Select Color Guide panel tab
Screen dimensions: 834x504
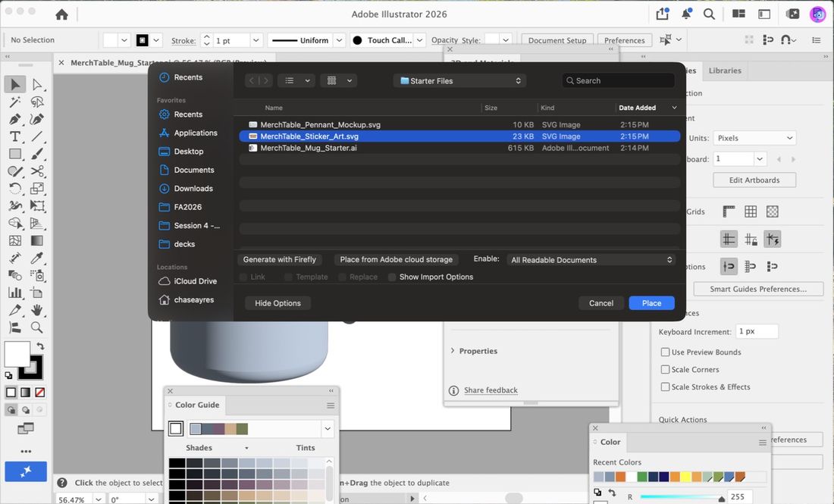197,405
